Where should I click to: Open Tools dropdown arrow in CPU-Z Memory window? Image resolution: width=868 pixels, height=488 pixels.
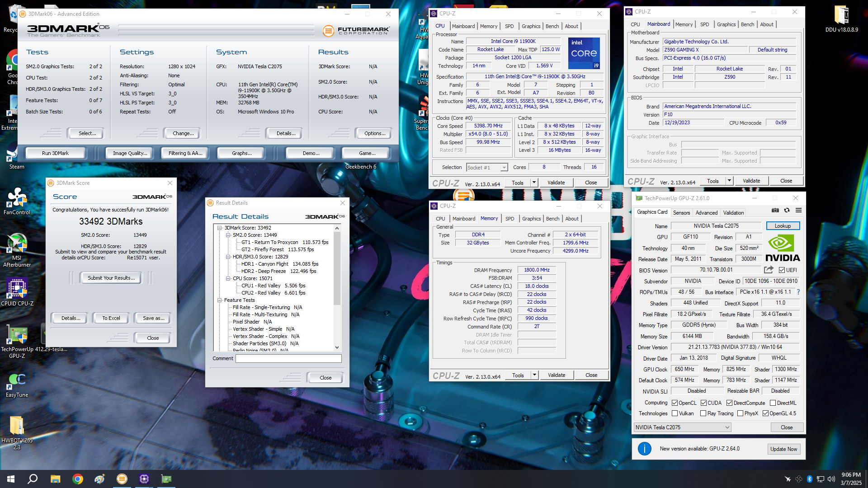pyautogui.click(x=534, y=375)
